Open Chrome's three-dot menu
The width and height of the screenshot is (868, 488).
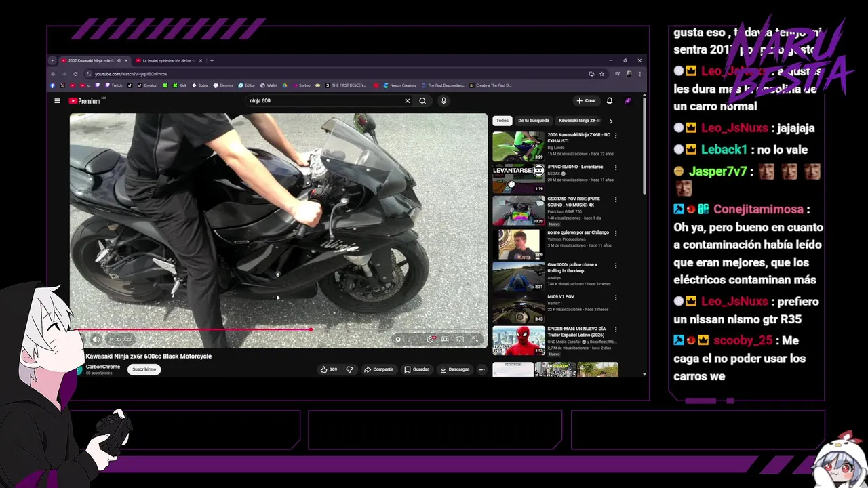coord(639,74)
